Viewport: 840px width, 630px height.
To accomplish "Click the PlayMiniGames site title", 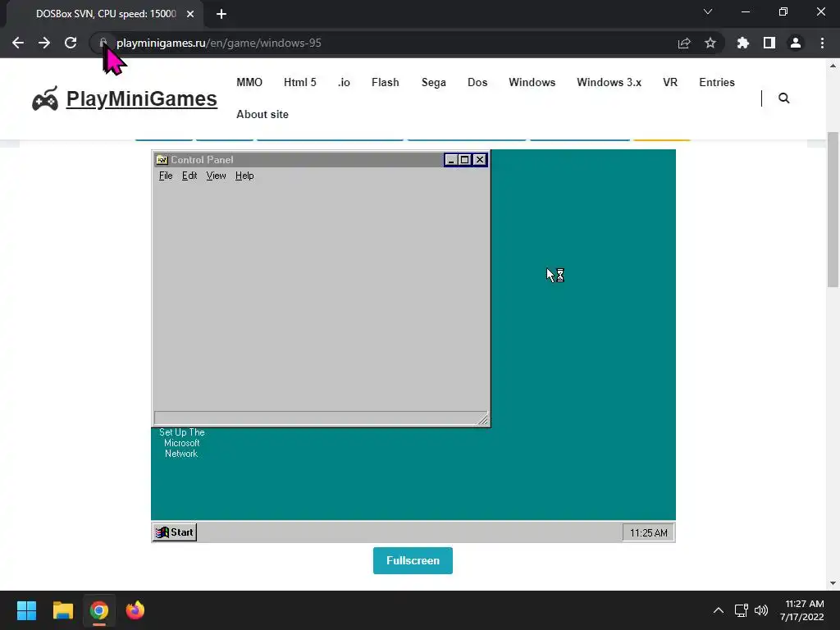I will (x=141, y=98).
